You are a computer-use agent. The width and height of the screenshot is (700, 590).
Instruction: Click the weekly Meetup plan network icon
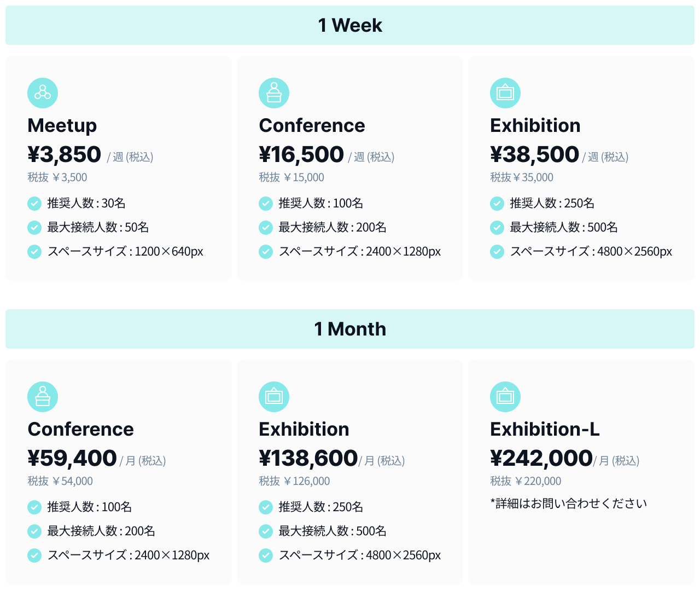click(x=43, y=93)
